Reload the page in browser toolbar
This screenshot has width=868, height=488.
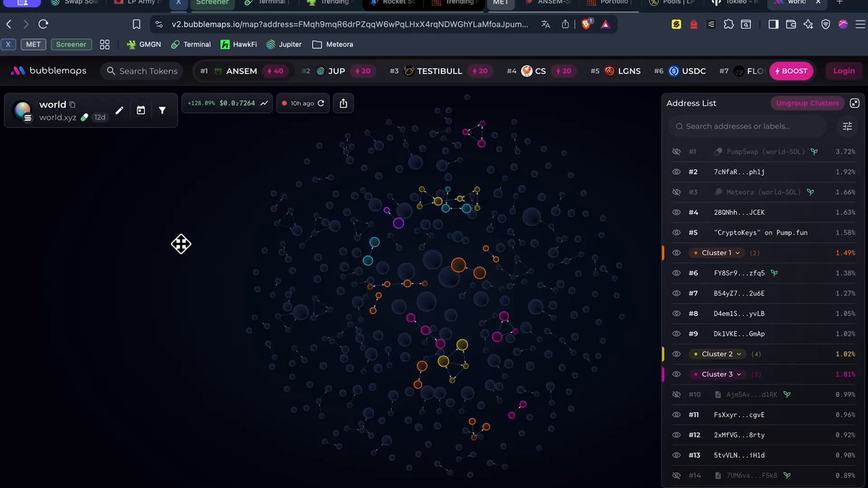coord(43,24)
